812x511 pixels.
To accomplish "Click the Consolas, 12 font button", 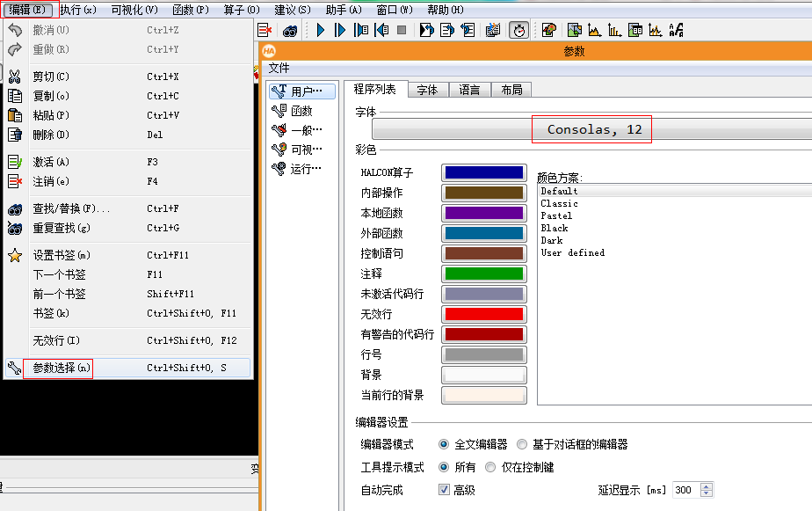I will [x=592, y=129].
